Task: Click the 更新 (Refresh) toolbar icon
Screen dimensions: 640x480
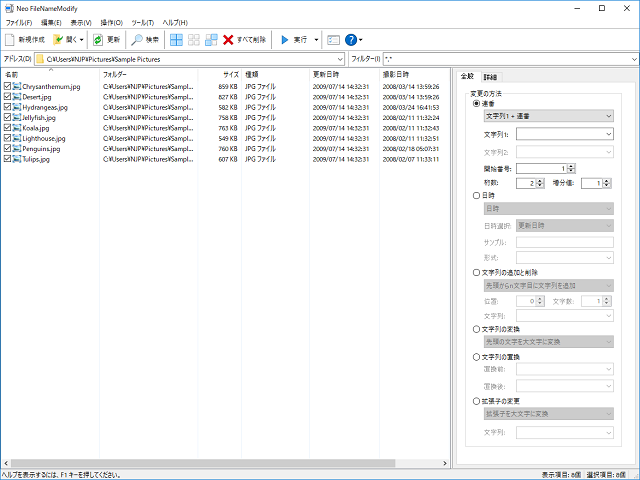Action: click(x=98, y=40)
